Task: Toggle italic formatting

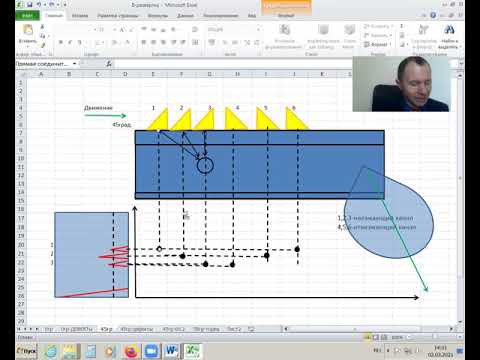Action: point(70,42)
